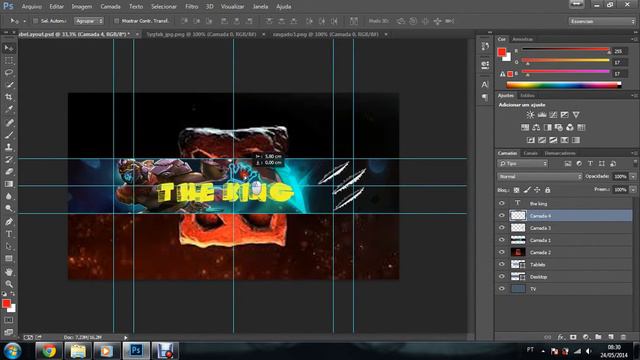Open the Filtro menu
The width and height of the screenshot is (640, 360).
191,7
